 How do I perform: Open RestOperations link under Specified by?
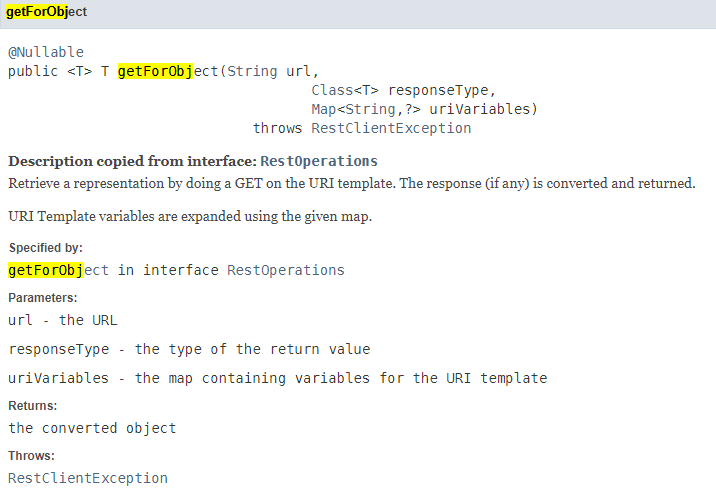[x=286, y=270]
